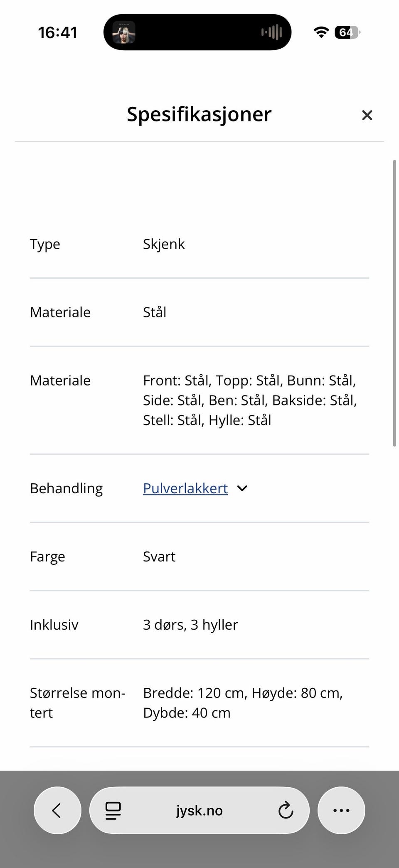Tap the "3 dørs, 3 hyller" text
Image resolution: width=399 pixels, height=868 pixels.
[x=190, y=625]
